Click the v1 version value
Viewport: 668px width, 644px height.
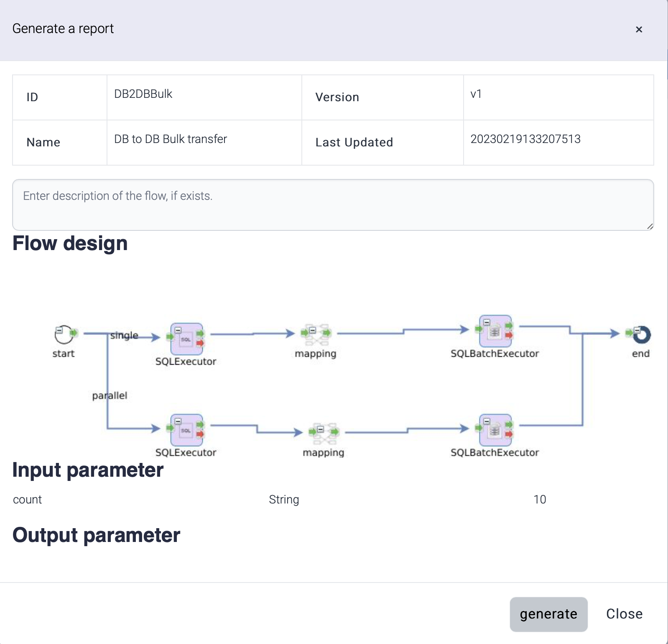pyautogui.click(x=476, y=94)
